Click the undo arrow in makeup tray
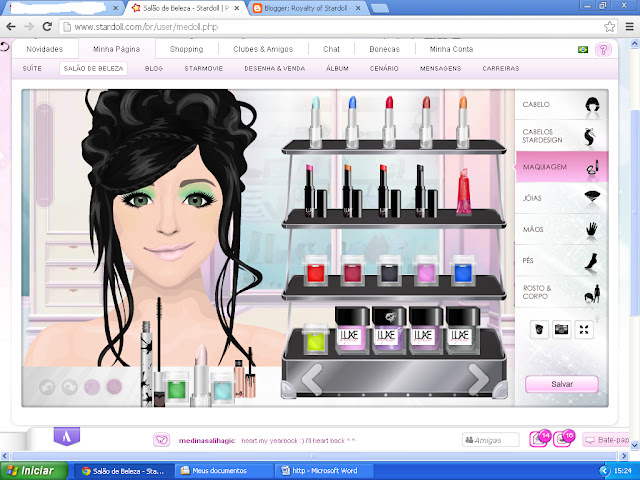 47,387
